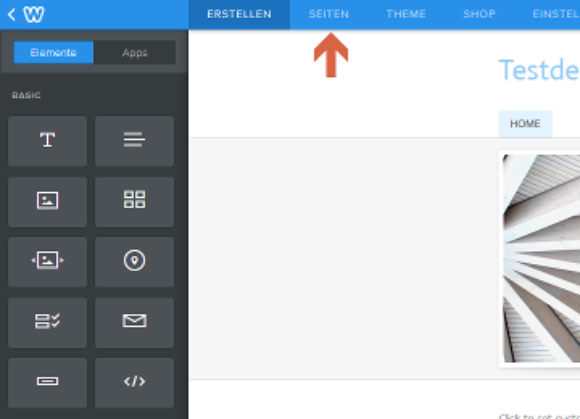Switch to the Elemente panel
The height and width of the screenshot is (419, 580).
coord(53,53)
